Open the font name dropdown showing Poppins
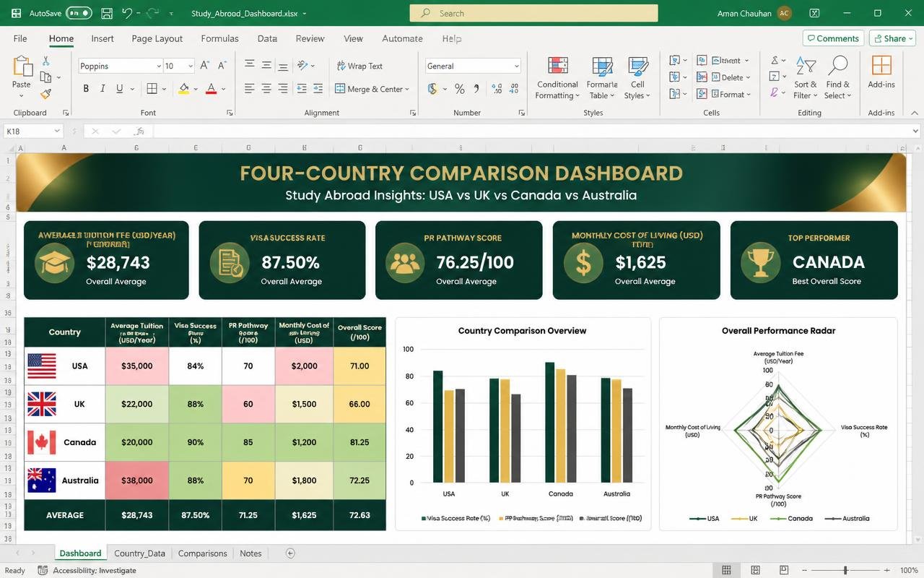Image resolution: width=924 pixels, height=578 pixels. 159,66
